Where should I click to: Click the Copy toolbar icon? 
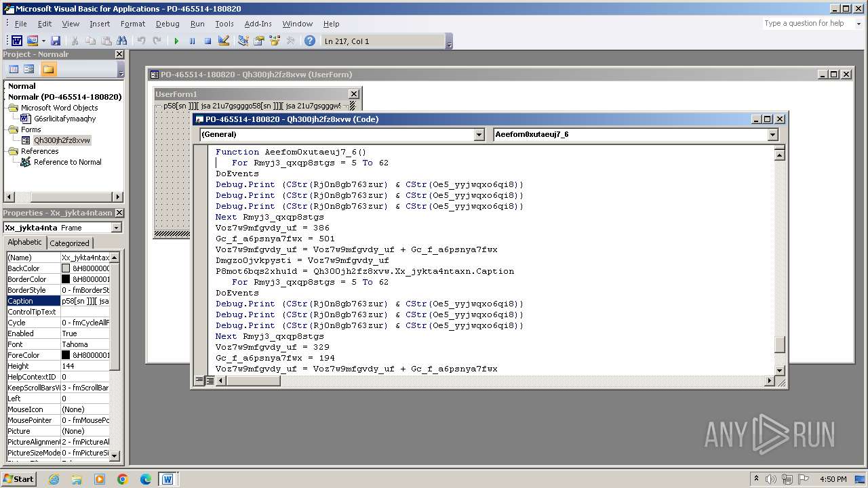(90, 41)
